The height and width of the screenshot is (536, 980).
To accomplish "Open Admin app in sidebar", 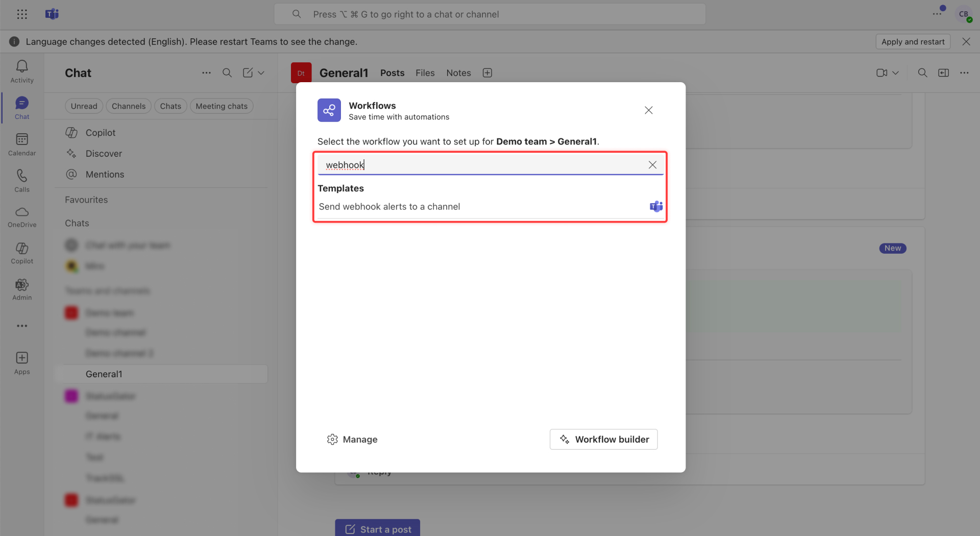I will 22,289.
